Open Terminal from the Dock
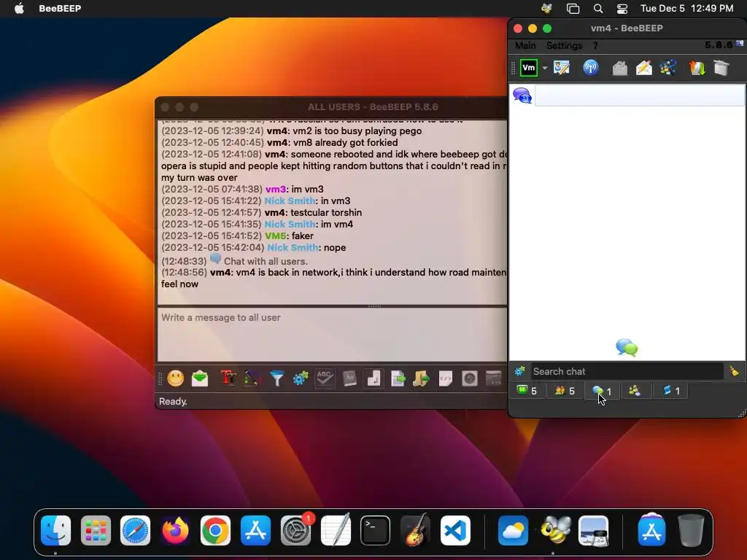This screenshot has height=560, width=747. click(375, 530)
